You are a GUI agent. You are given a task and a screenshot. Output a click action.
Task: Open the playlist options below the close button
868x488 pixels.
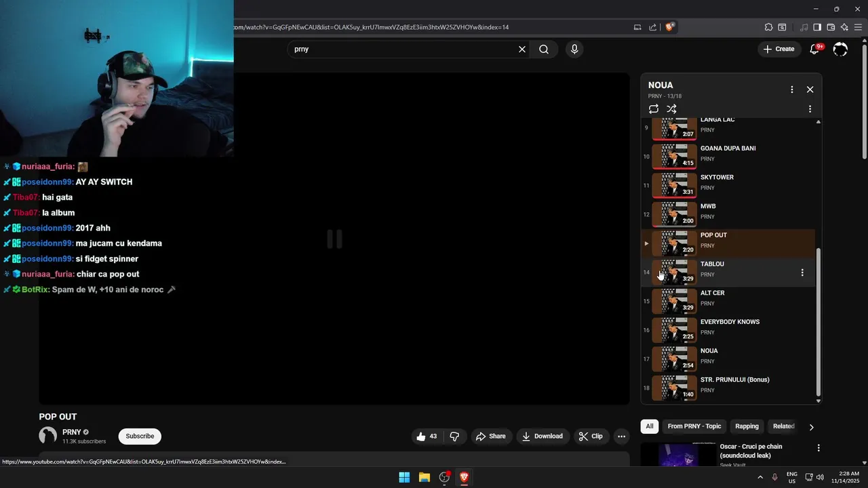point(810,109)
